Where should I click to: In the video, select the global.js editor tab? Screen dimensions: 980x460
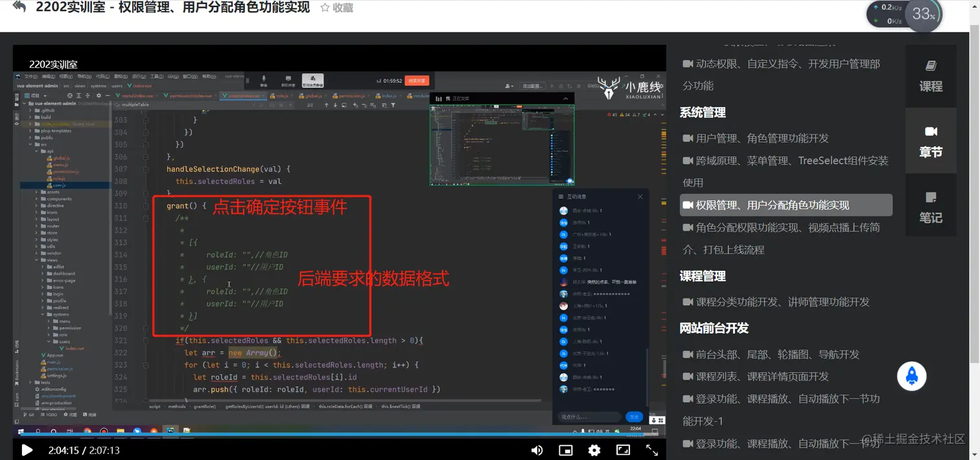(313, 96)
